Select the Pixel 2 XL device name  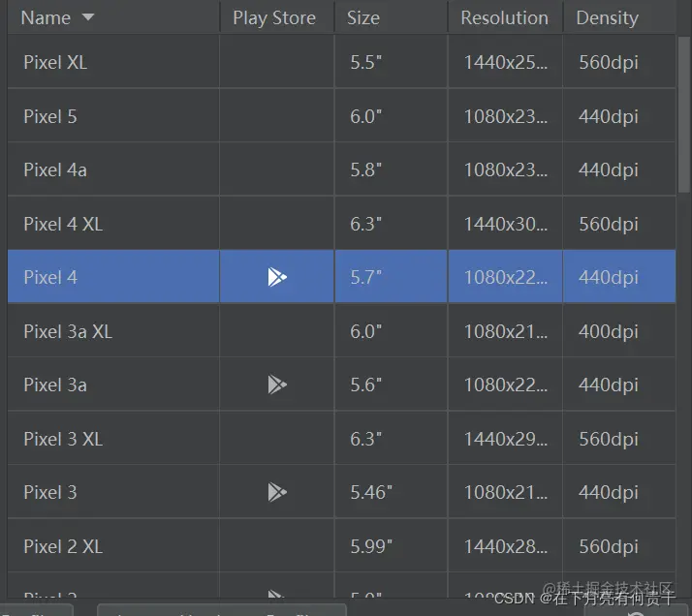[63, 547]
